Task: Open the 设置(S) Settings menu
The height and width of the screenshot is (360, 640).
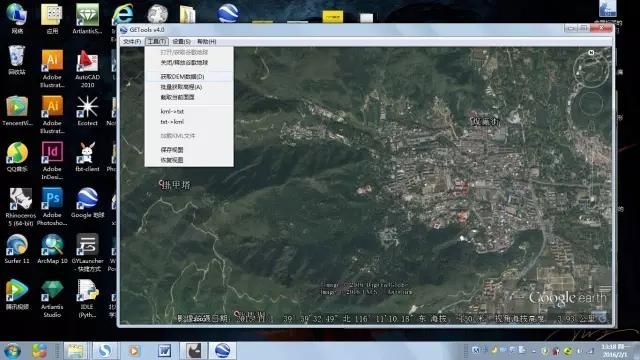Action: click(x=181, y=42)
